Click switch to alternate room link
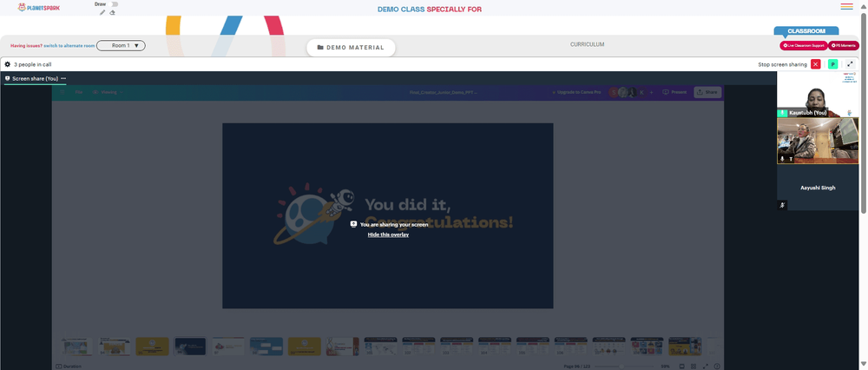The height and width of the screenshot is (370, 868). 69,45
